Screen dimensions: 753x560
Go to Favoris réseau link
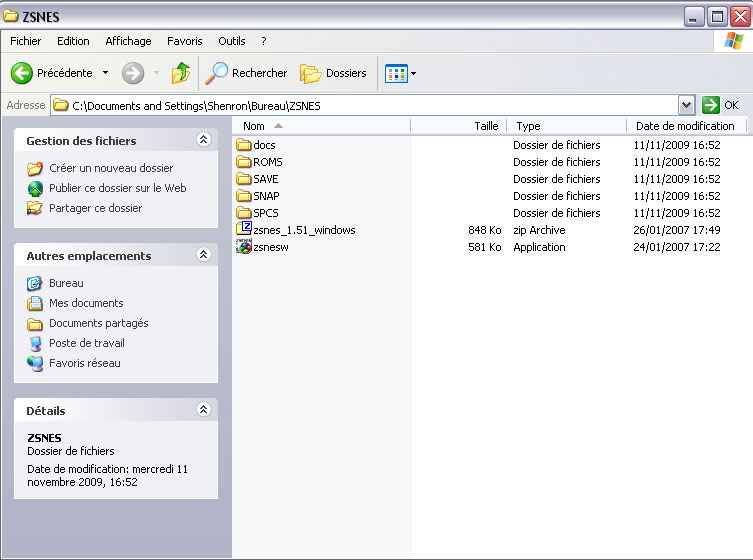(x=85, y=363)
